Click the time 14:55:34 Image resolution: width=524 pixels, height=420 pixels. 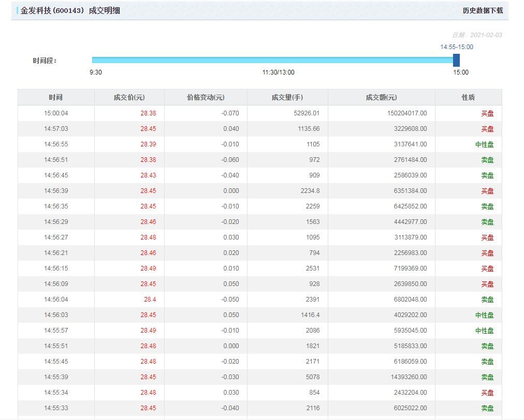tap(56, 393)
